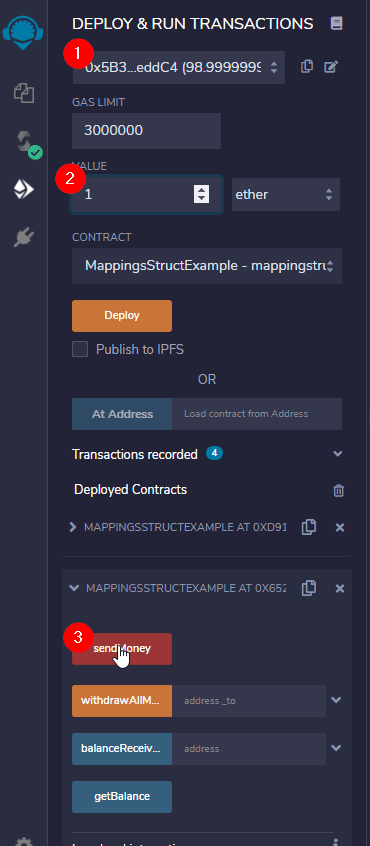Copy address of contract at 0X652
Screen dimensions: 370x846
click(309, 588)
